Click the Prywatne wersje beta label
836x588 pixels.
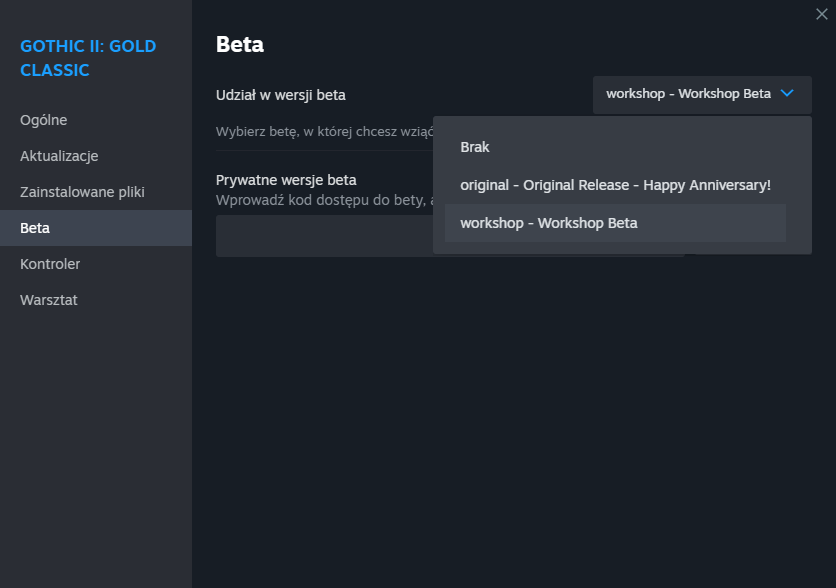coord(286,180)
